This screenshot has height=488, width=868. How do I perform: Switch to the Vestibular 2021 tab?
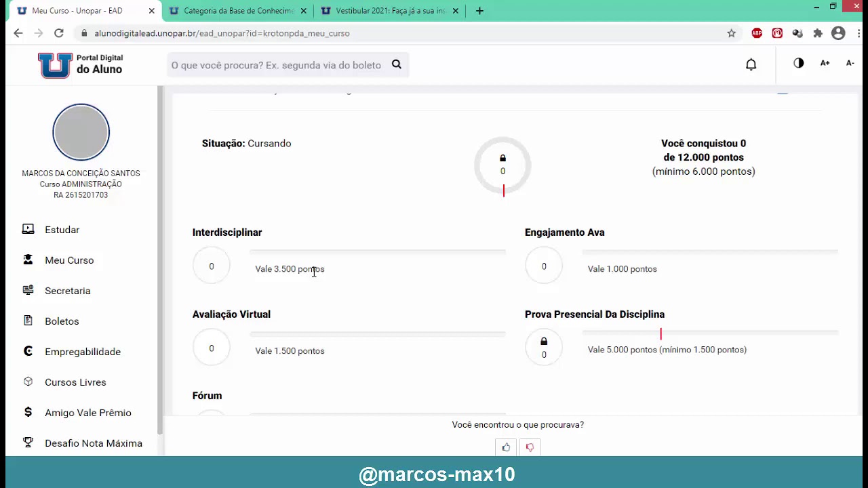(390, 11)
